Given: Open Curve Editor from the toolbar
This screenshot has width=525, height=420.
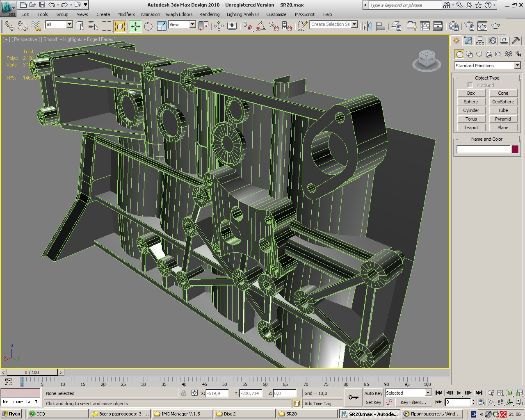Looking at the screenshot, I should click(425, 26).
